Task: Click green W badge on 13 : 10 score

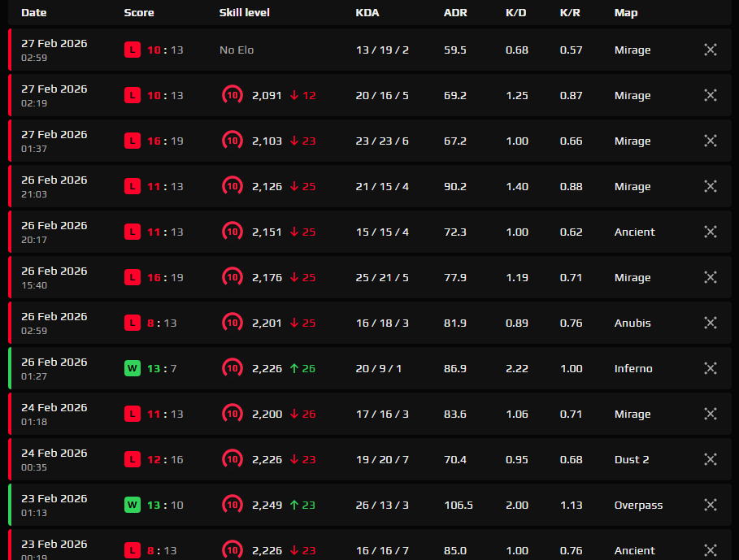Action: coord(133,505)
